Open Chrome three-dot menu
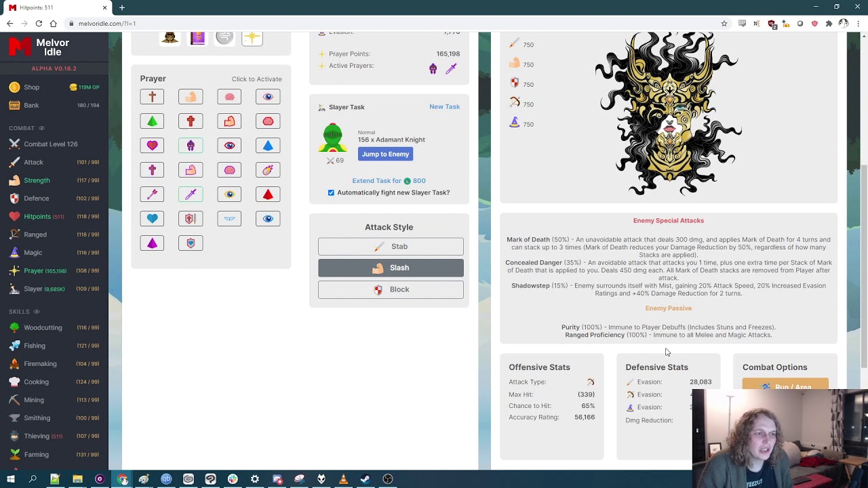This screenshot has height=488, width=868. (x=858, y=24)
